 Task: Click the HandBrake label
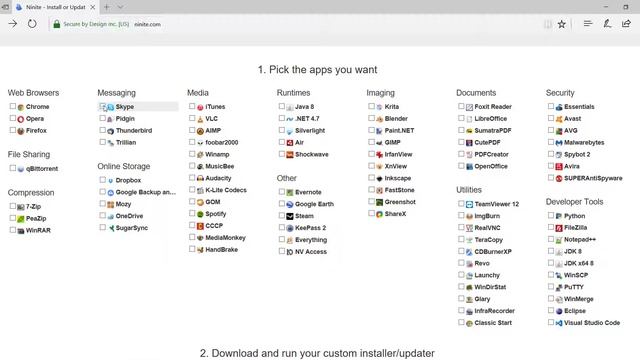[x=222, y=249]
